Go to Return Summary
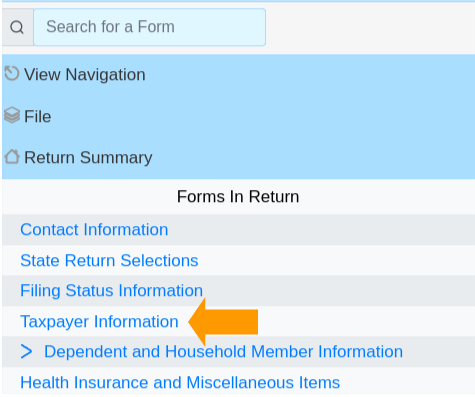Screen dimensions: 475x397 click(x=88, y=158)
